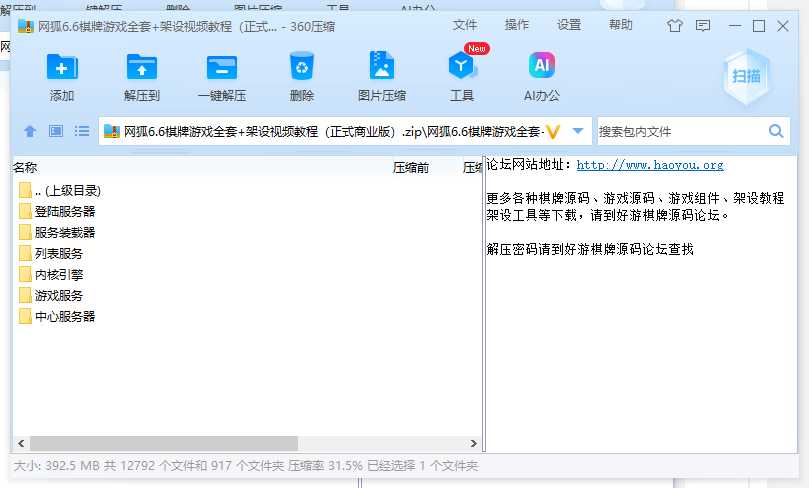Click the horizontal scrollbar thumb
The height and width of the screenshot is (488, 809).
[x=164, y=443]
